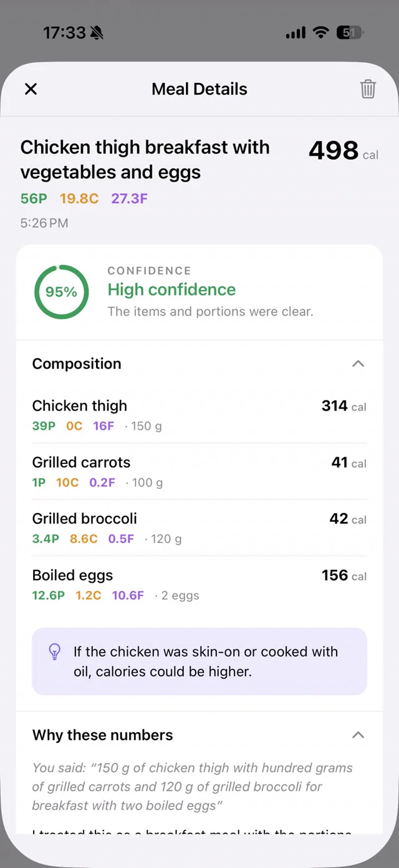Image resolution: width=399 pixels, height=868 pixels.
Task: Open the Chicken thigh item row
Action: 199,415
